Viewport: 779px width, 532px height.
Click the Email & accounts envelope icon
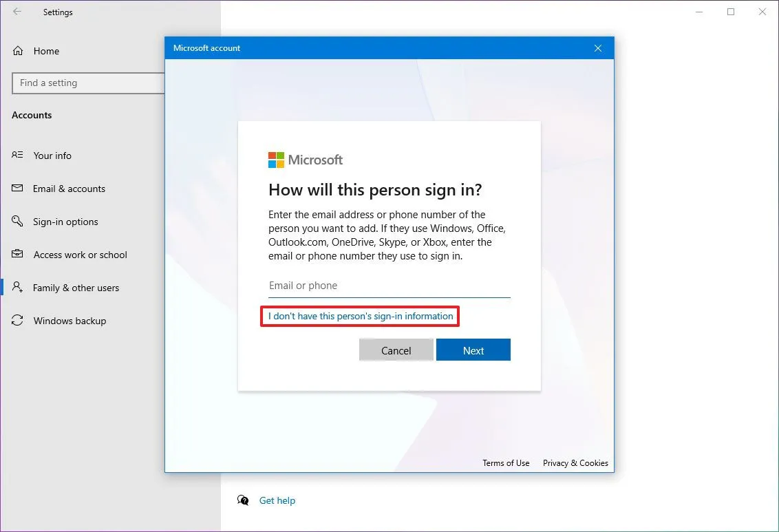16,189
